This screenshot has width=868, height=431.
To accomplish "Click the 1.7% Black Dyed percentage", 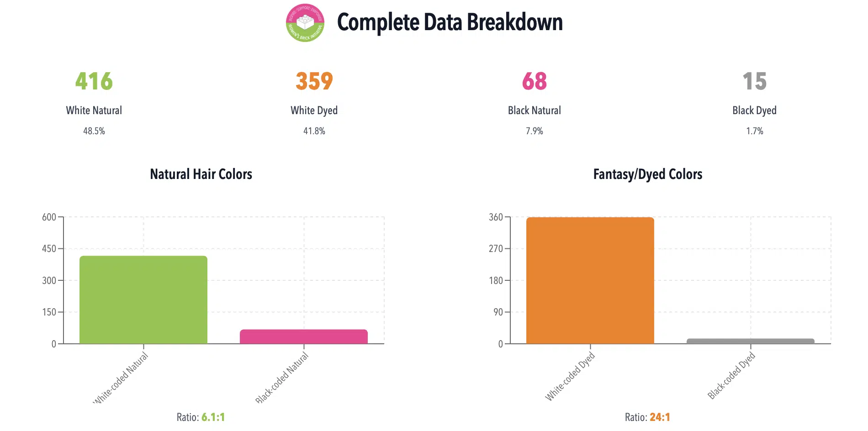I will 754,131.
